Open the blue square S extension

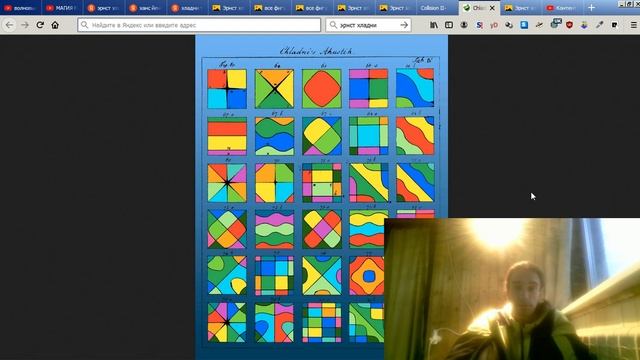coord(524,25)
